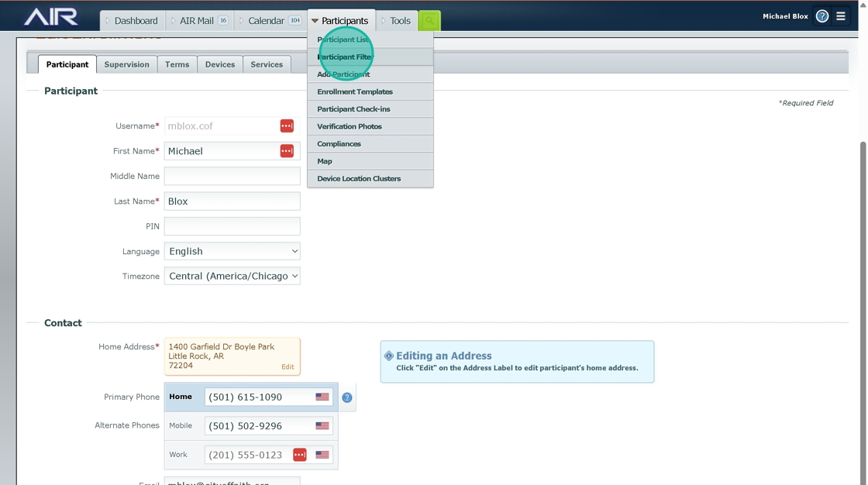Click the AIR logo
This screenshot has height=485, width=868.
click(x=50, y=16)
